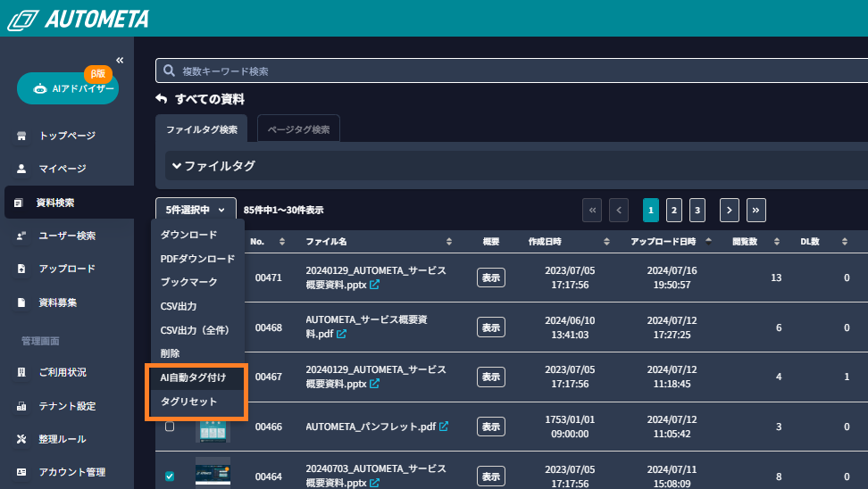Click the 整理ルール tools icon
Screen dimensions: 868x489
[21, 439]
